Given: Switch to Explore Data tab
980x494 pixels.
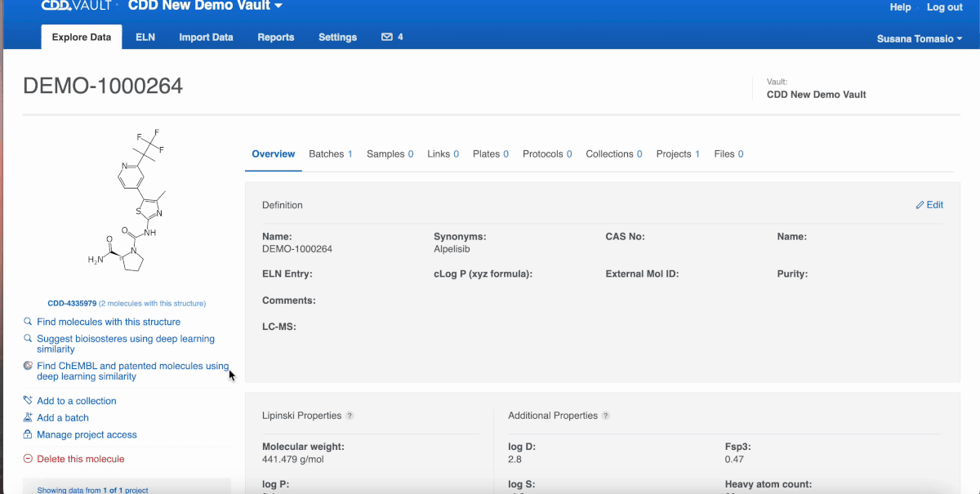Looking at the screenshot, I should tap(82, 37).
